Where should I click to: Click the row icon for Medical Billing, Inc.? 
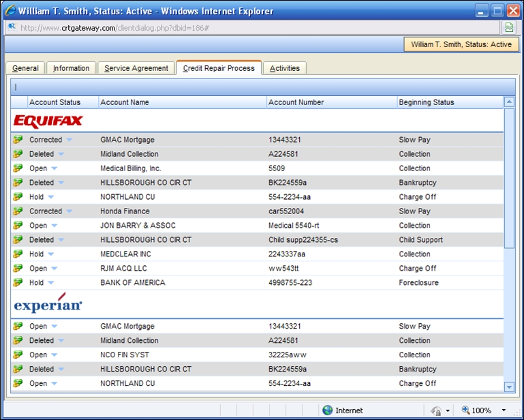18,168
